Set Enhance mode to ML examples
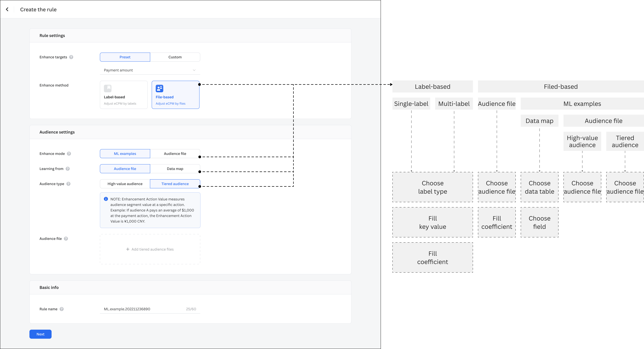Viewport: 644px width, 349px height. pyautogui.click(x=125, y=154)
